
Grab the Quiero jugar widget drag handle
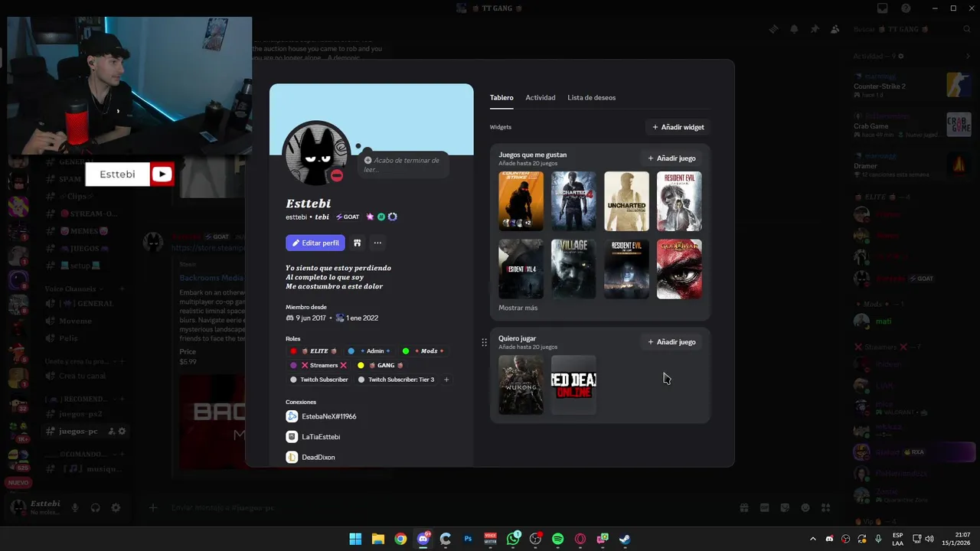[x=484, y=342]
